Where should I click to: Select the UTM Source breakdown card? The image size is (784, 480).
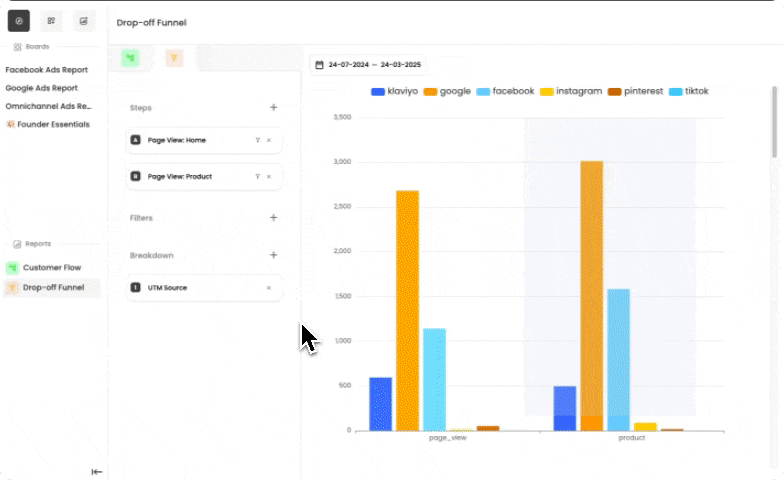[204, 288]
